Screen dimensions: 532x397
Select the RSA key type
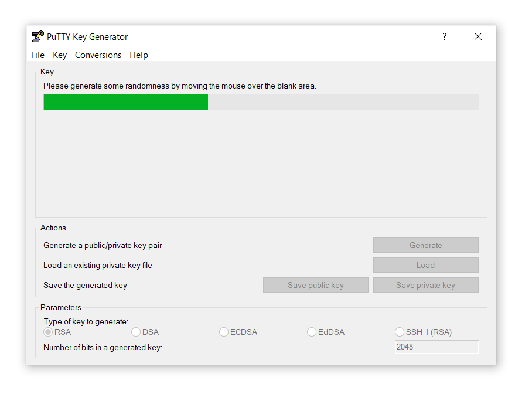click(x=57, y=332)
